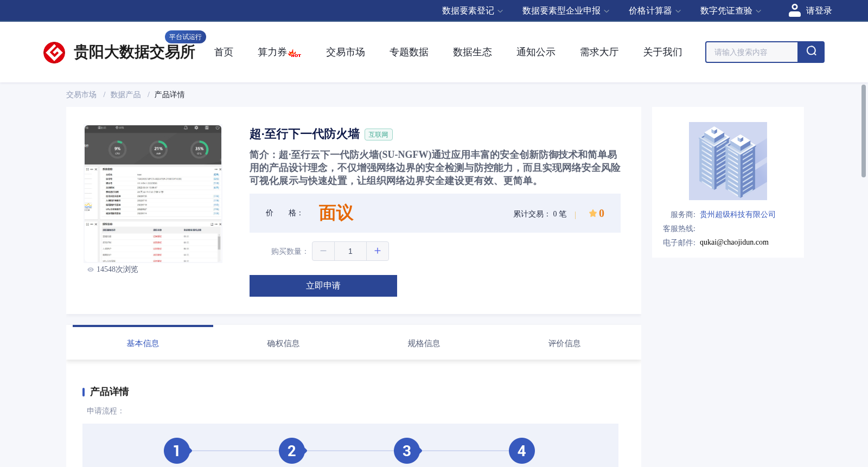Click the user login avatar icon
Screen dimensions: 868x467
(x=795, y=10)
